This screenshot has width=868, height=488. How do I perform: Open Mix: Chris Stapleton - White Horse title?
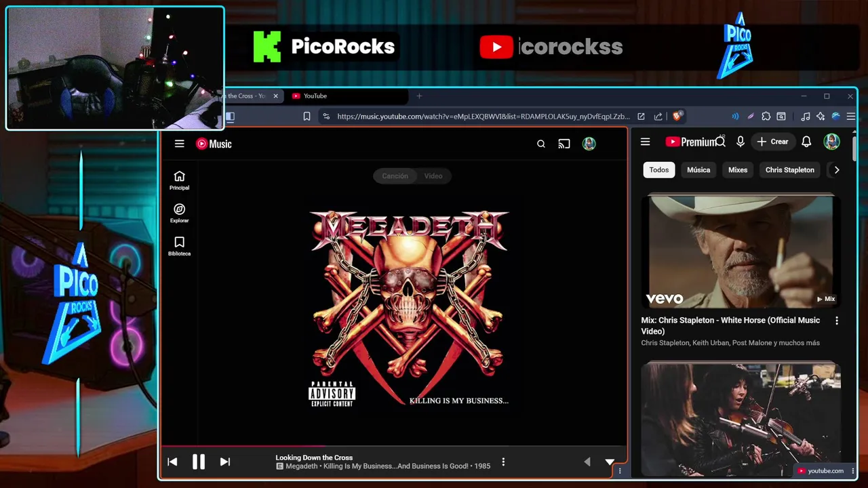(x=730, y=325)
